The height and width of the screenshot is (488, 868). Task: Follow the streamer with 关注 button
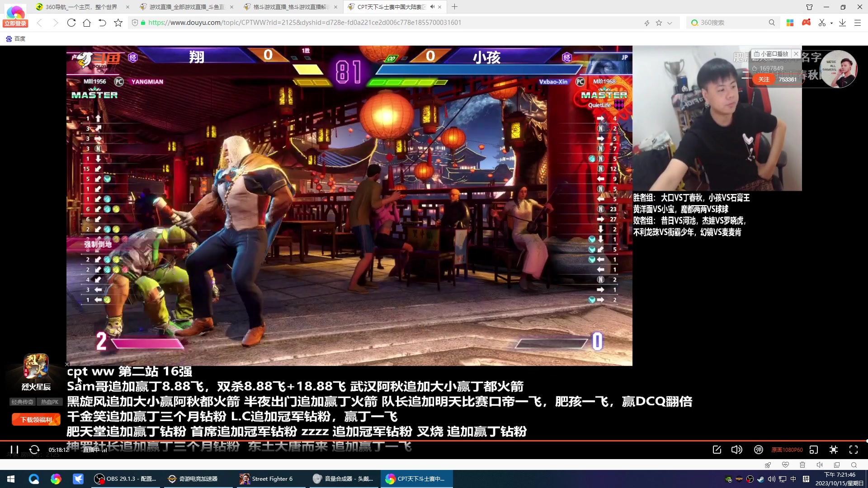[764, 80]
